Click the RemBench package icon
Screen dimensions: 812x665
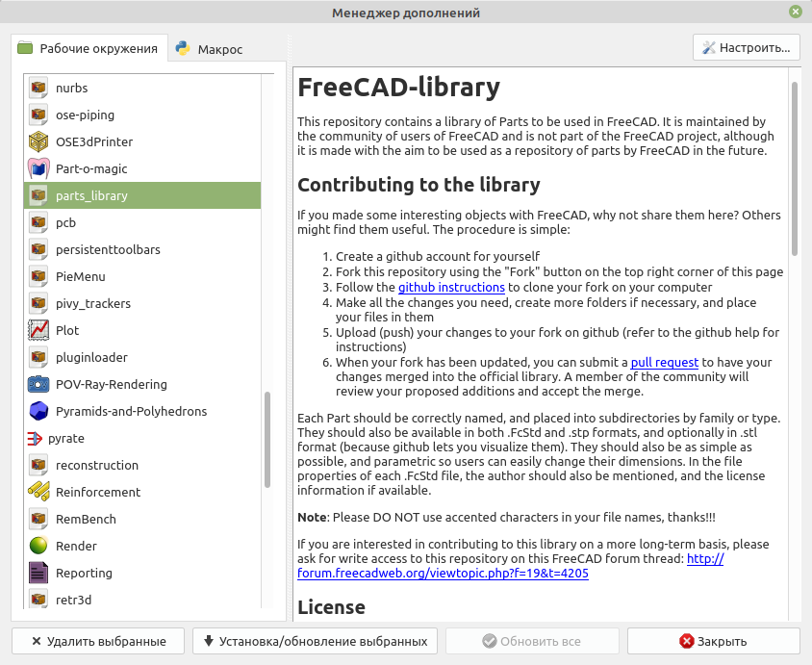point(38,519)
